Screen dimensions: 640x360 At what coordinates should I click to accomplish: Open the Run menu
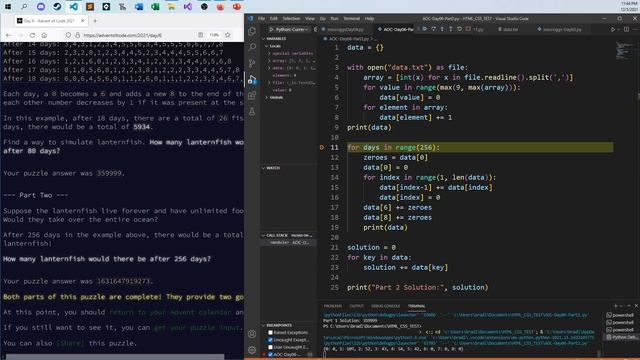334,19
